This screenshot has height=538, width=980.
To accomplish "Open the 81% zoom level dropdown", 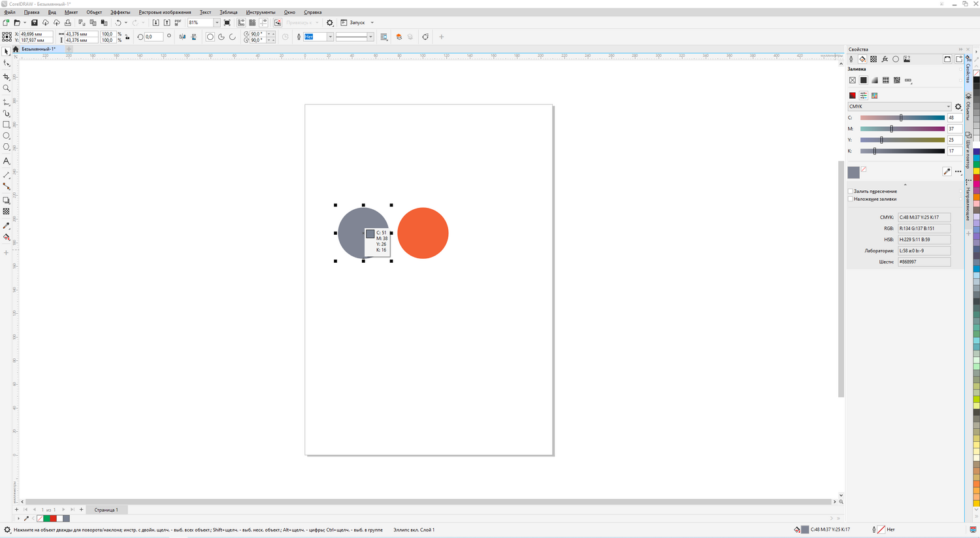I will [x=217, y=23].
